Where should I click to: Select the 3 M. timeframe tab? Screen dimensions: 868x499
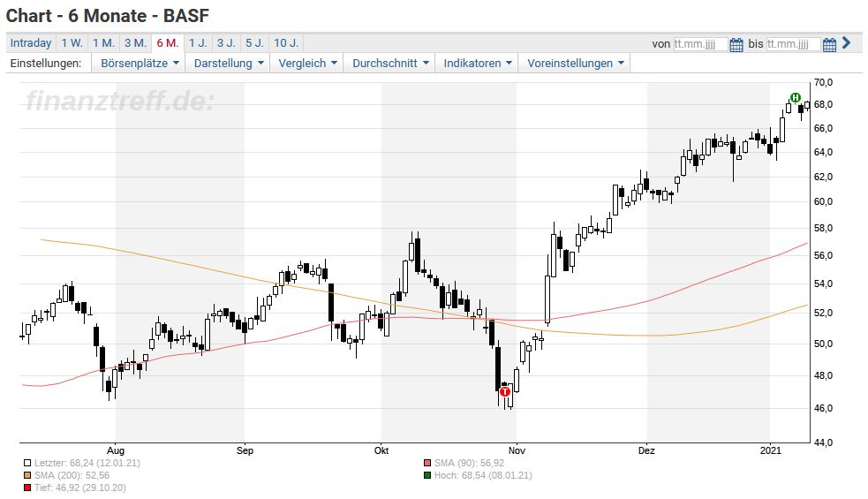(135, 43)
